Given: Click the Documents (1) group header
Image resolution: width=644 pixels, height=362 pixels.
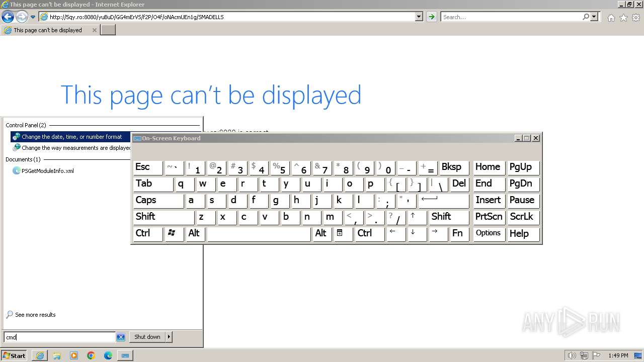Looking at the screenshot, I should (23, 159).
